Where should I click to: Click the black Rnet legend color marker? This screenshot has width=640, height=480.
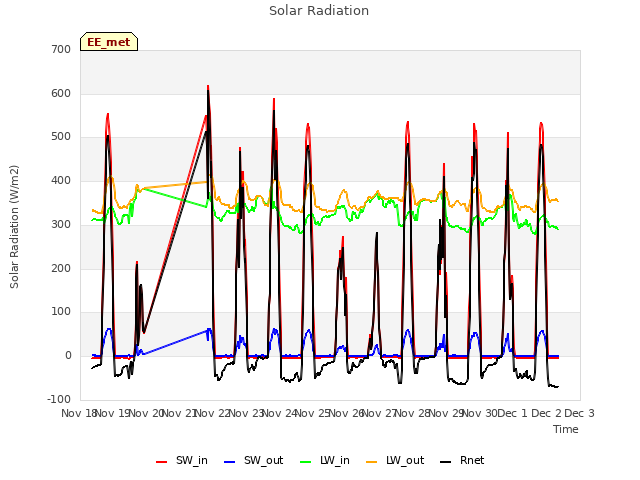pyautogui.click(x=446, y=462)
